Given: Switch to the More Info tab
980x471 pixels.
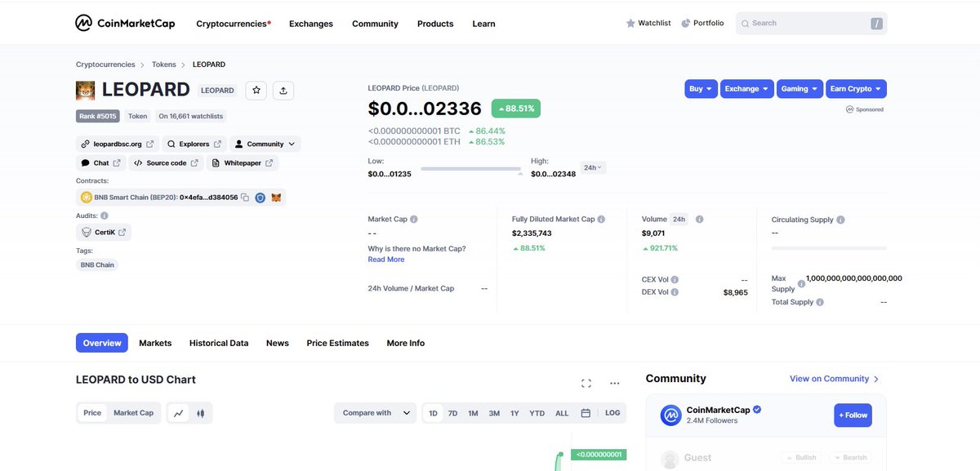Looking at the screenshot, I should pyautogui.click(x=406, y=343).
